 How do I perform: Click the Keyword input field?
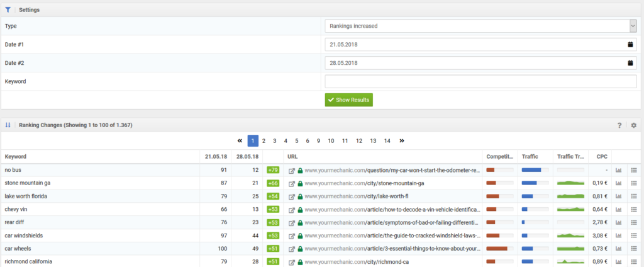(480, 82)
